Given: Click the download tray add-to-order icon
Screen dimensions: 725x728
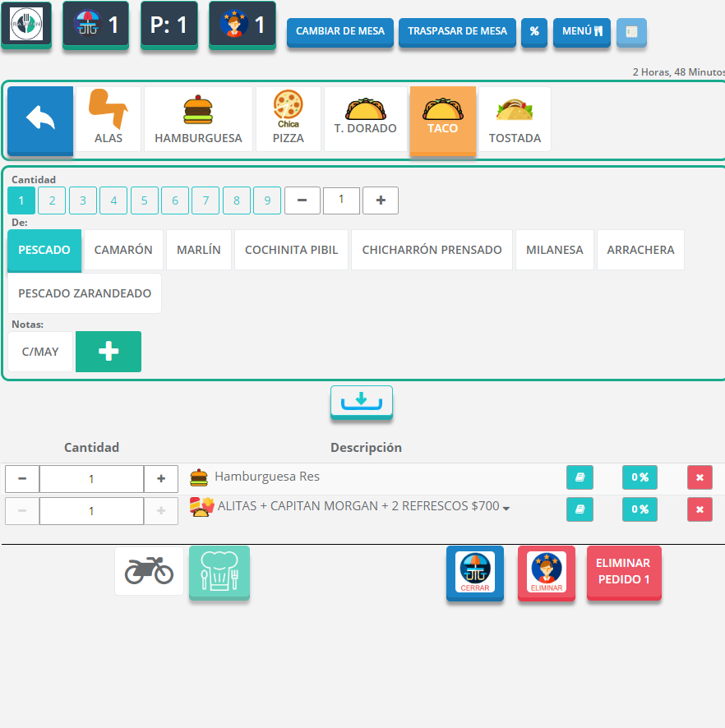Looking at the screenshot, I should pos(362,403).
